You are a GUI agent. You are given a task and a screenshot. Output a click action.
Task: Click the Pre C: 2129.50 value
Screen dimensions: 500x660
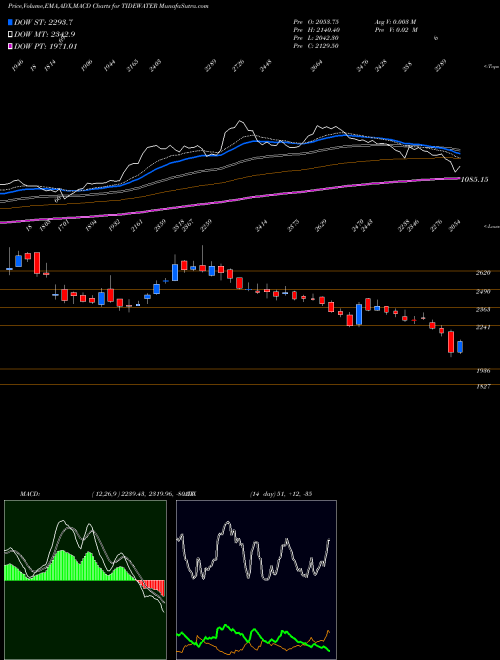point(316,46)
